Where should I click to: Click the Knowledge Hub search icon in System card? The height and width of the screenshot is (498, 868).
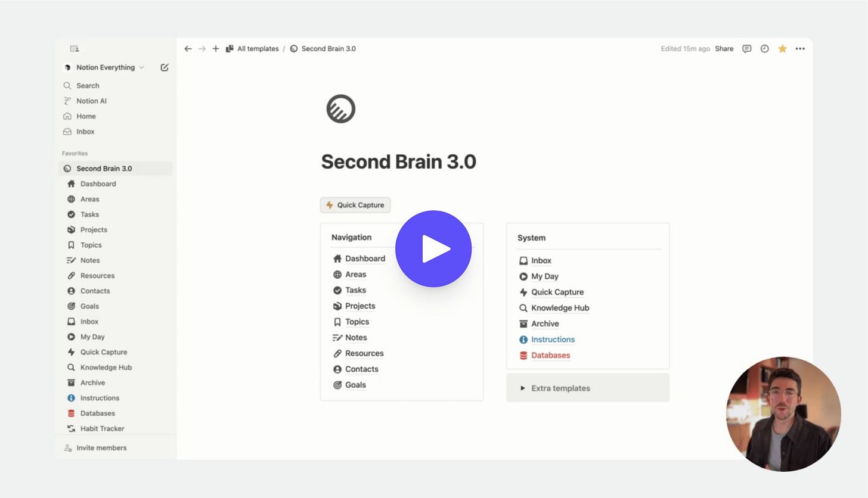(523, 308)
